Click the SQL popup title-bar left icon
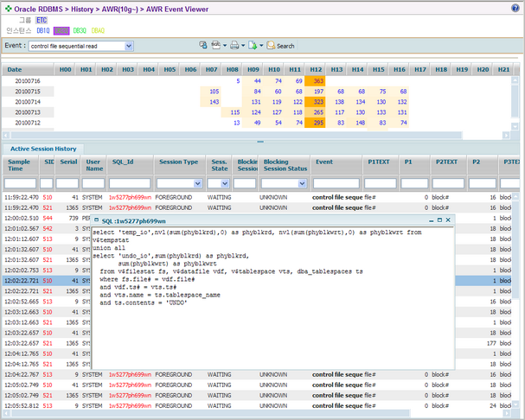The width and height of the screenshot is (525, 420). pyautogui.click(x=96, y=220)
